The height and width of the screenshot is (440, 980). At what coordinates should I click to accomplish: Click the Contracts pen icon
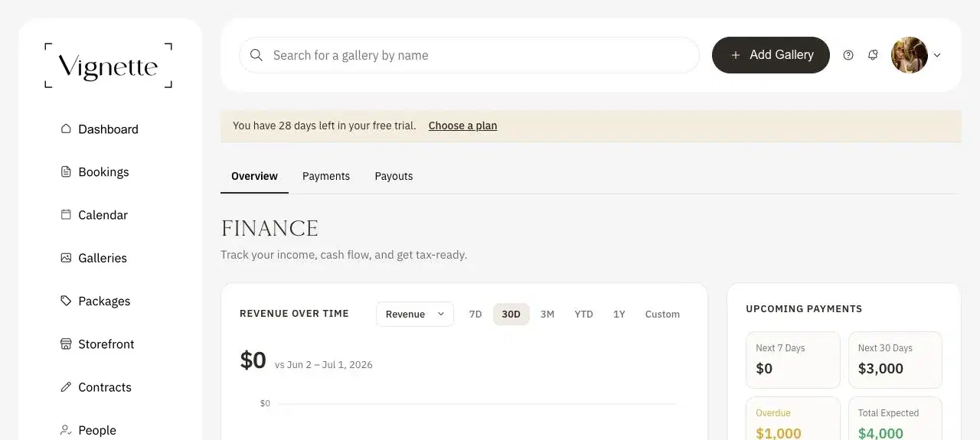[66, 386]
